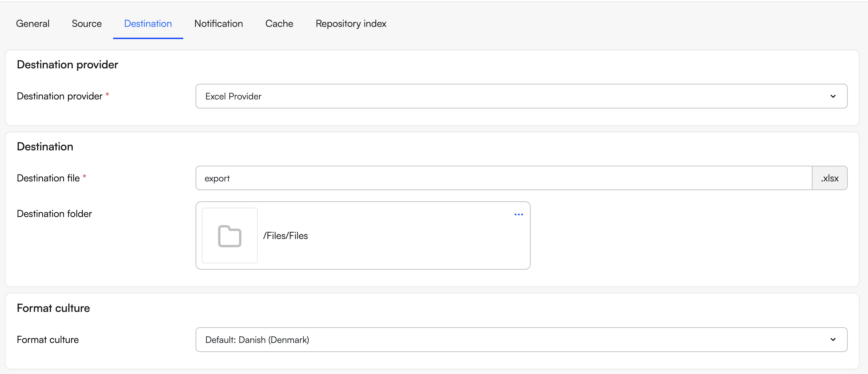This screenshot has width=868, height=374.
Task: Click the Destination folder field label
Action: click(x=54, y=214)
